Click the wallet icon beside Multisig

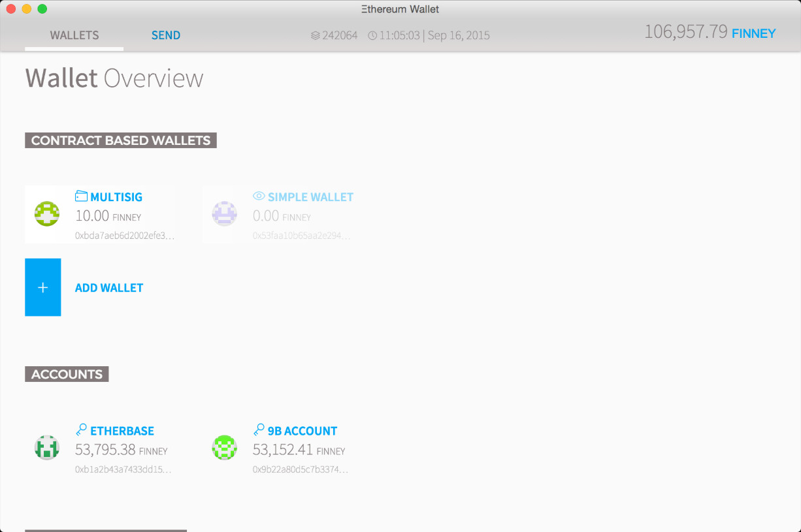point(81,196)
